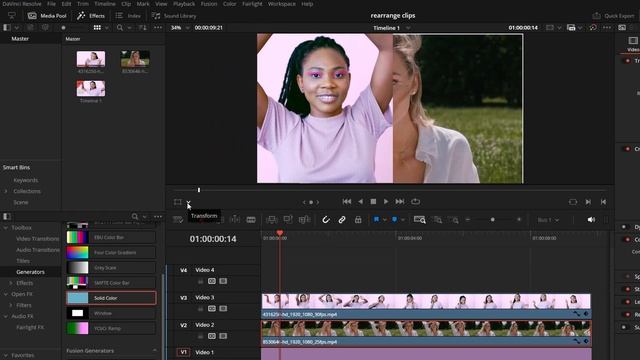640x360 pixels.
Task: Select the Keywords smart bin
Action: (26, 180)
